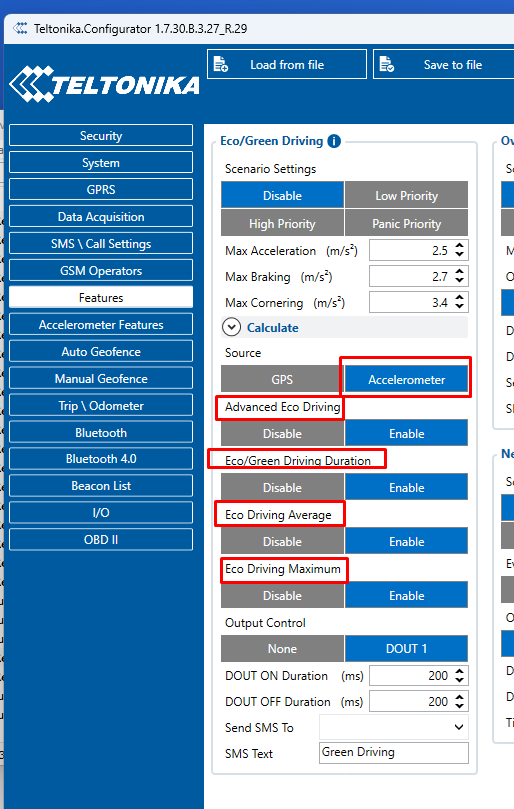
Task: Click the Calculate label
Action: click(x=272, y=328)
